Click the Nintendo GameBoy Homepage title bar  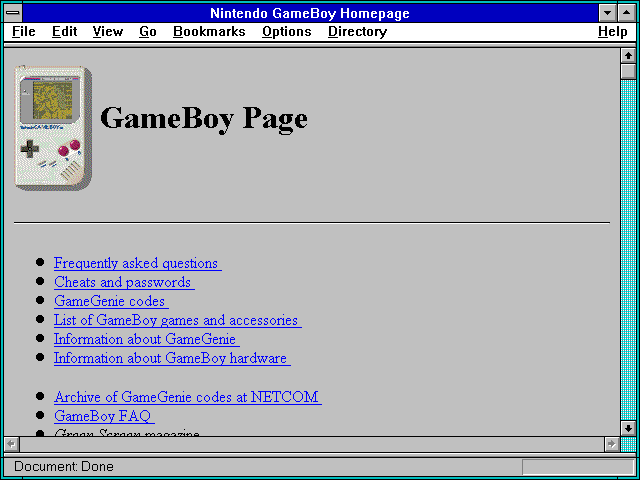click(x=310, y=13)
